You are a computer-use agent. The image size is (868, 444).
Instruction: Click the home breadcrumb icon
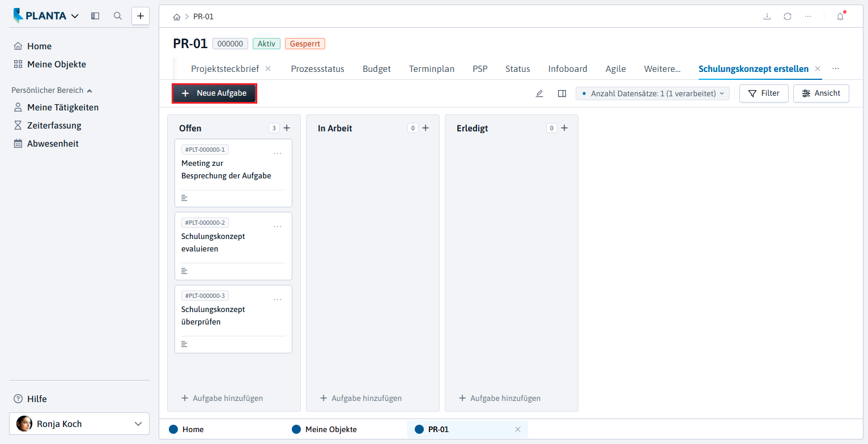(x=177, y=17)
